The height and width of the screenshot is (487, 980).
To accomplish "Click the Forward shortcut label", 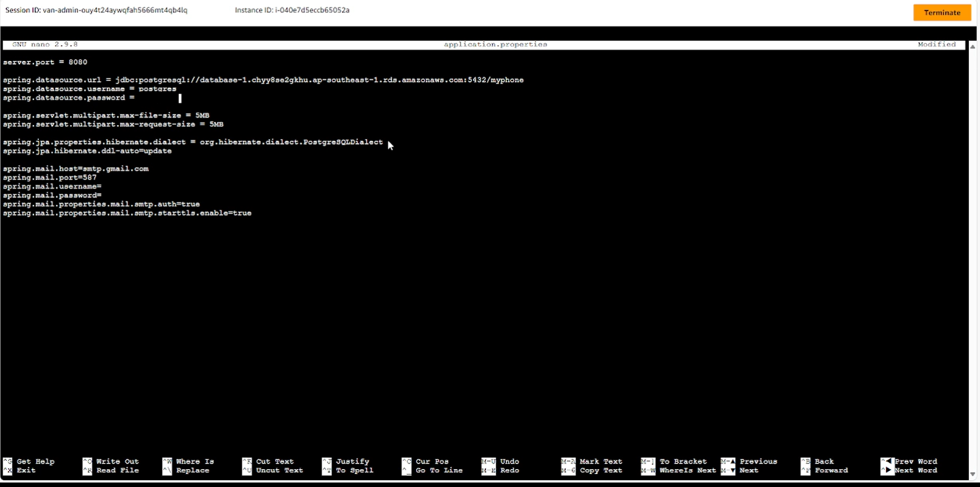I will (x=832, y=470).
